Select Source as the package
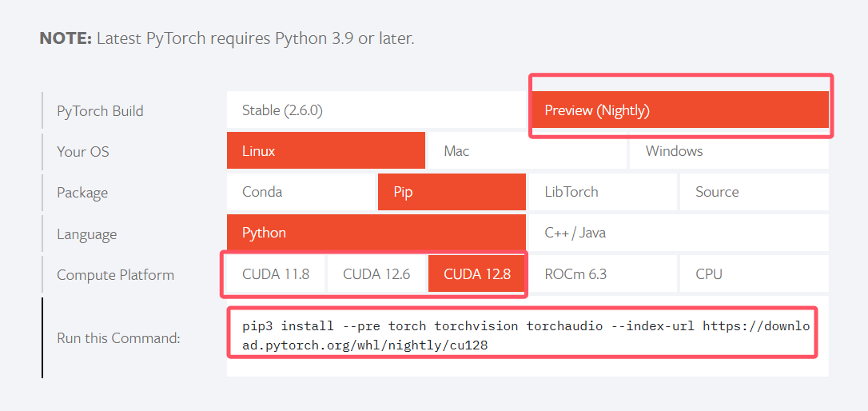This screenshot has width=868, height=411. click(x=755, y=192)
